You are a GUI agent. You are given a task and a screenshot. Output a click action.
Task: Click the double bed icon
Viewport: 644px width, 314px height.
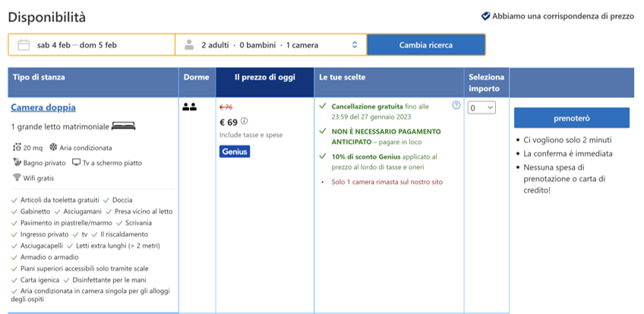coord(123,126)
